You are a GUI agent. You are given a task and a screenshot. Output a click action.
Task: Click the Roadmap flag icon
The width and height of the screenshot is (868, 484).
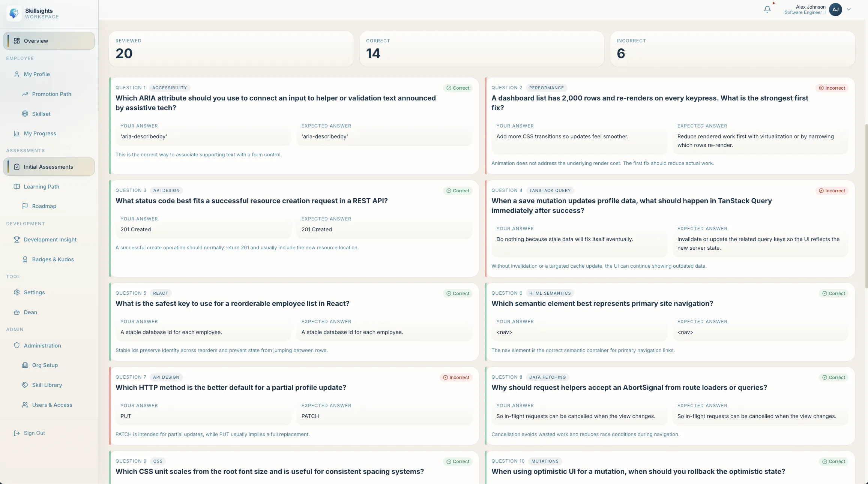click(25, 206)
